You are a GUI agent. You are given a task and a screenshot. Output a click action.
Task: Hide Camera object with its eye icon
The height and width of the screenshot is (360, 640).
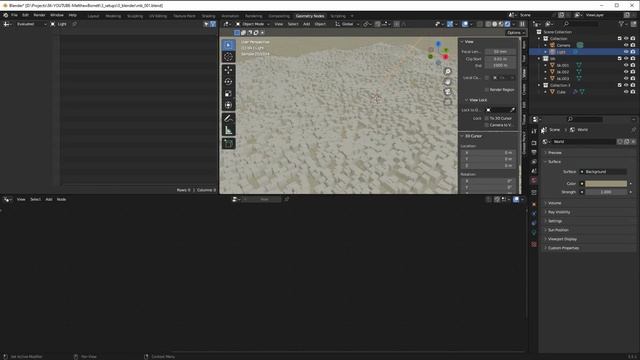626,45
